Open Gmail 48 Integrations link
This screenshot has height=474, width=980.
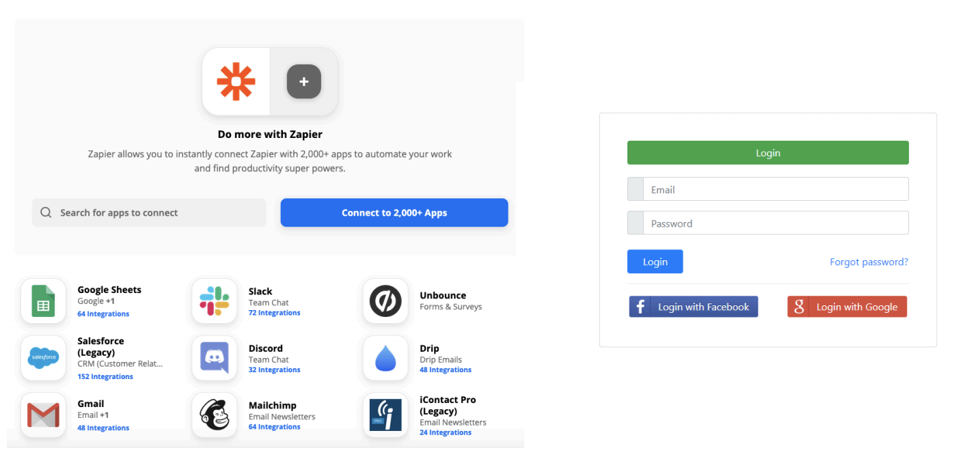[103, 428]
